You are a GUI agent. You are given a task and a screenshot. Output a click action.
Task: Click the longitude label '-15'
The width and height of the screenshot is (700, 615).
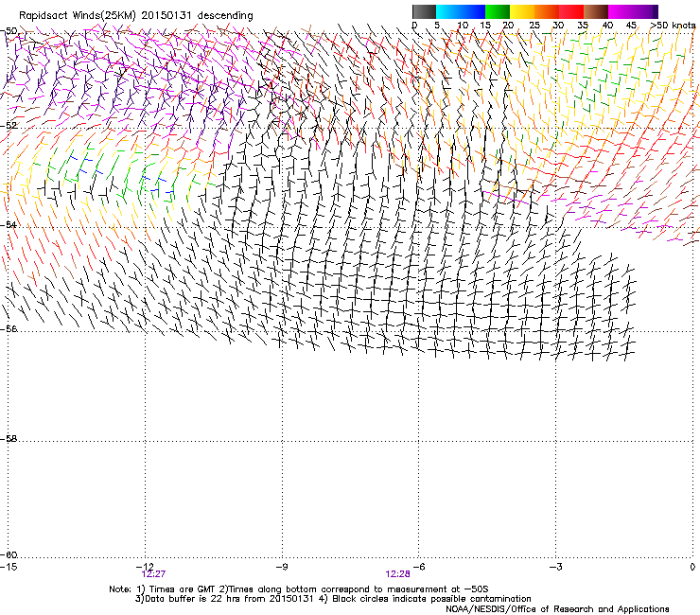coord(9,567)
